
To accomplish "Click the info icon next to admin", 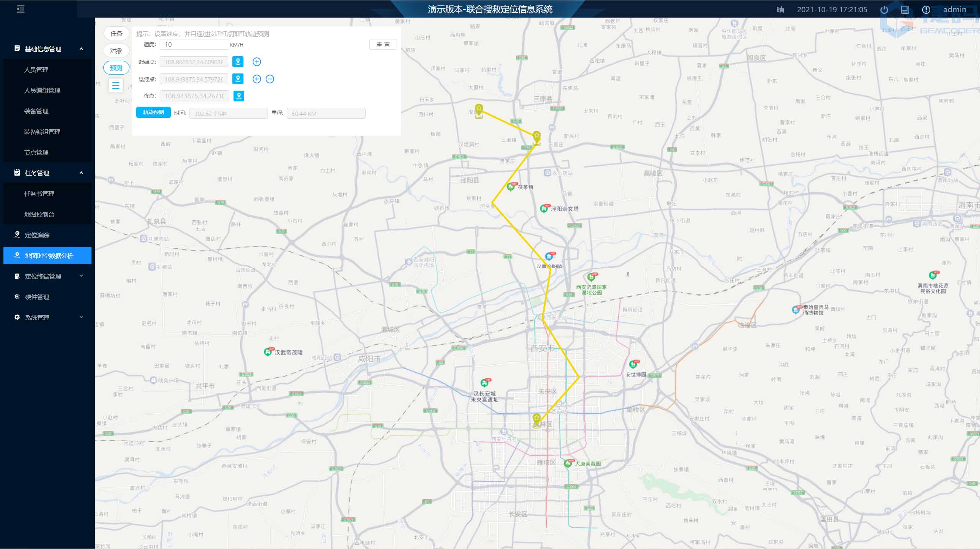I will [x=926, y=10].
